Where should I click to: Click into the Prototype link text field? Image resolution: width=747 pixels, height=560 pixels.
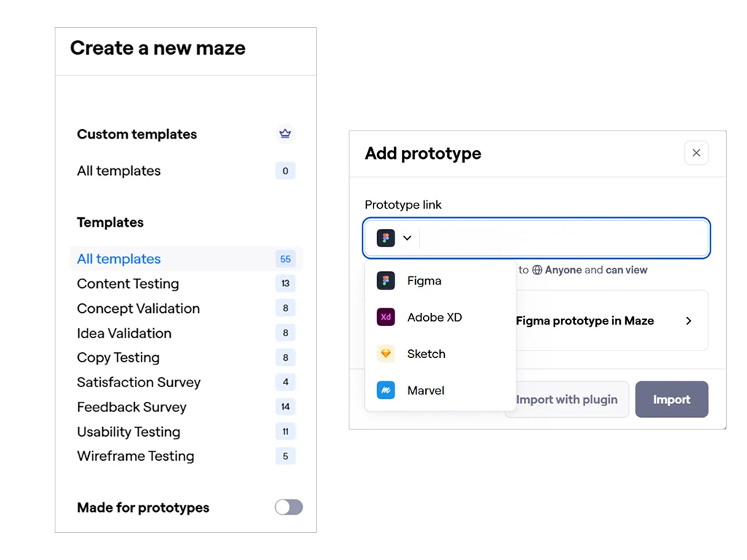click(562, 238)
